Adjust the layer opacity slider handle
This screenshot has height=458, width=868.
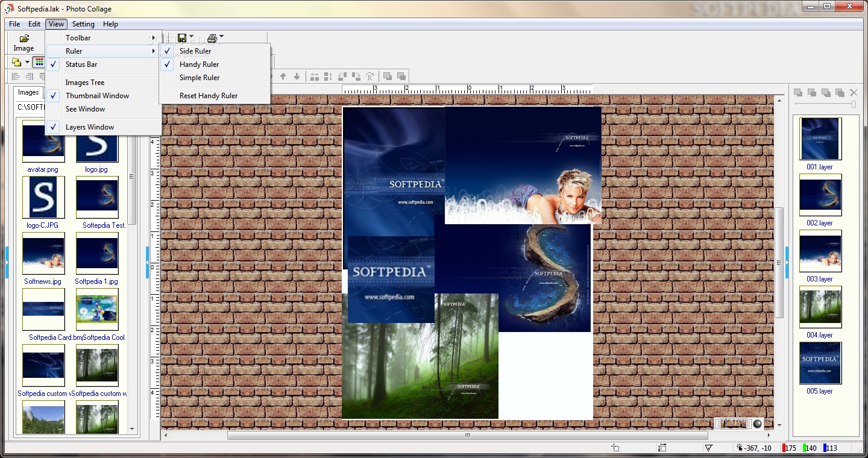tap(853, 104)
